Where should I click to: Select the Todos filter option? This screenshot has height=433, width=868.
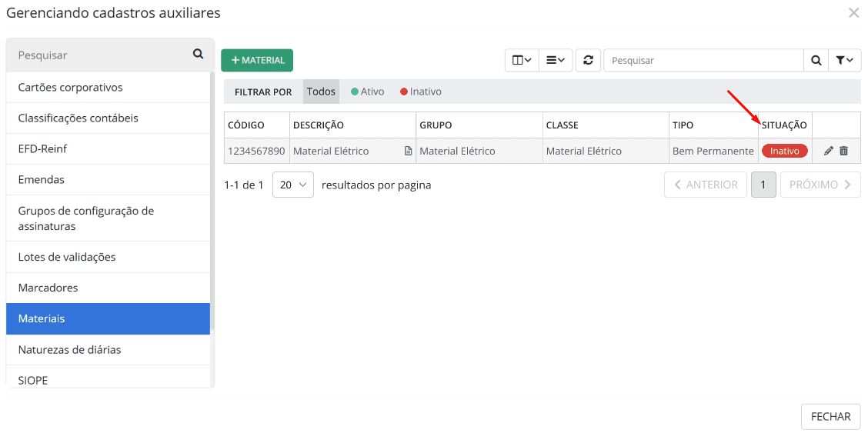tap(321, 92)
